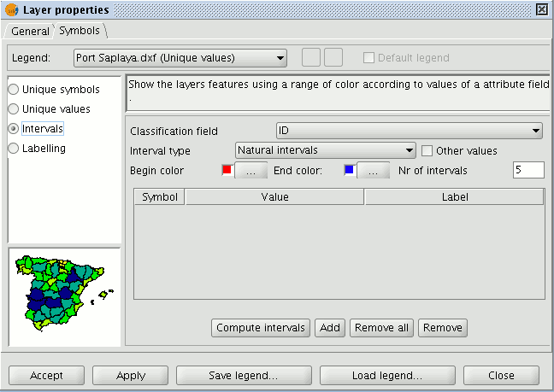
Task: Click the second blank icon button beside Legend dropdown
Action: [333, 57]
